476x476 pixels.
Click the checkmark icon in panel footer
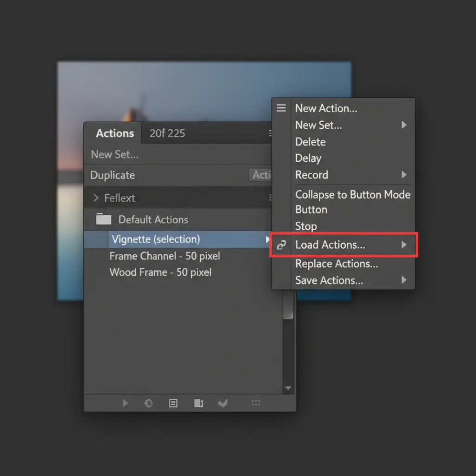[x=223, y=403]
